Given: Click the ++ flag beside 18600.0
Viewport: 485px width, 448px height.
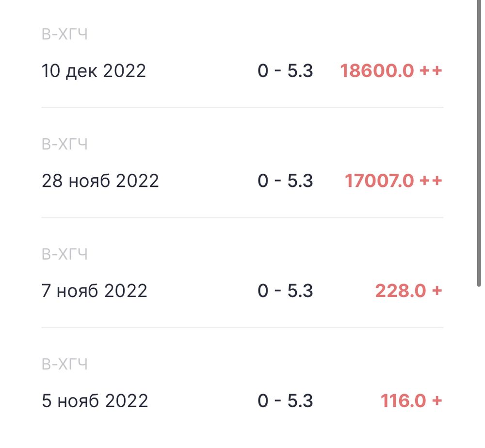Looking at the screenshot, I should pyautogui.click(x=431, y=71).
